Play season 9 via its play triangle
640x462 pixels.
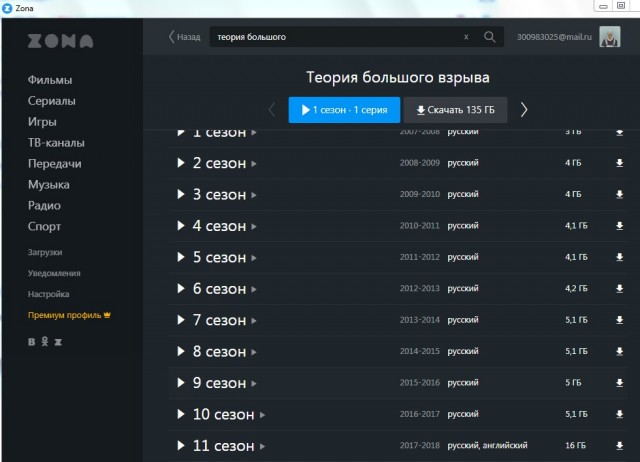tap(181, 383)
